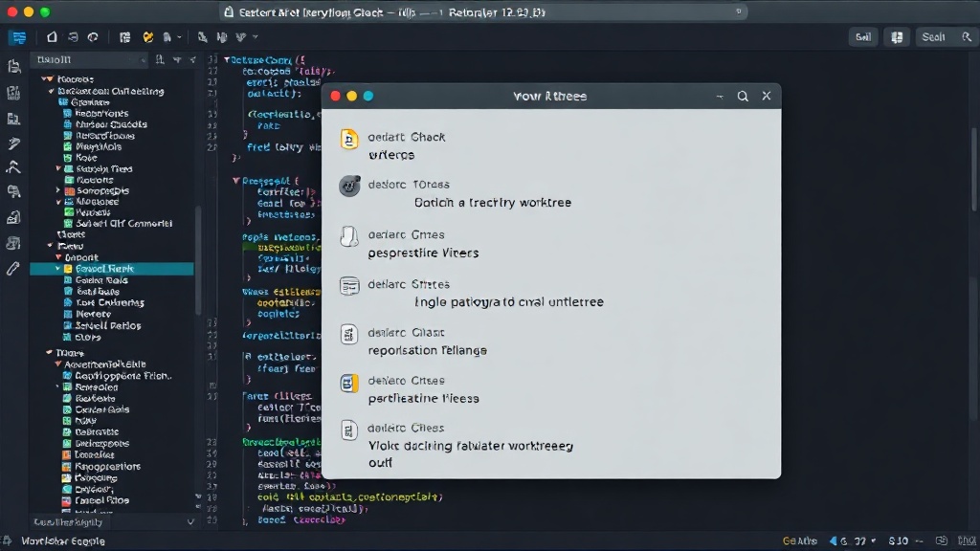Click the magnifier icon in the dialog title bar

743,97
